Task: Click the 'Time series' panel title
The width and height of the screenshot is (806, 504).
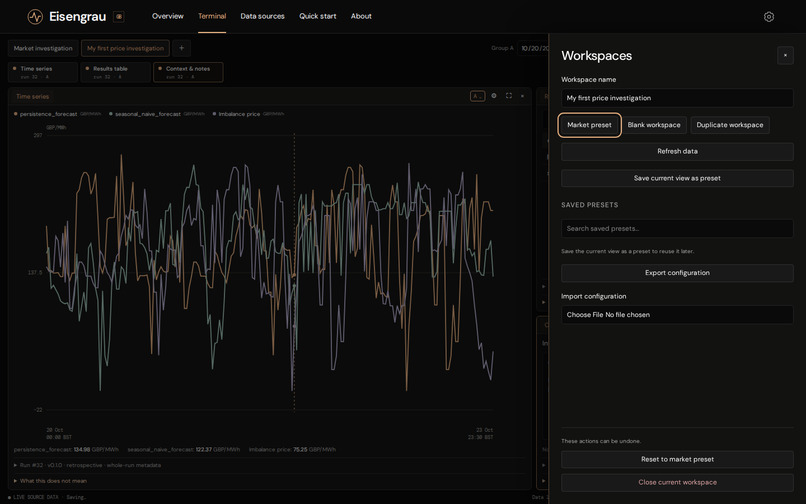Action: (x=32, y=96)
